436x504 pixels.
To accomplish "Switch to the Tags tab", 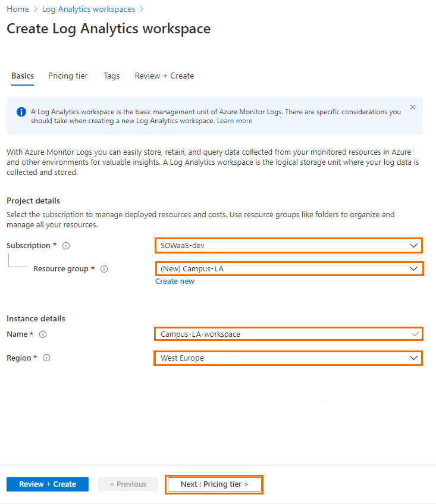I will point(111,76).
